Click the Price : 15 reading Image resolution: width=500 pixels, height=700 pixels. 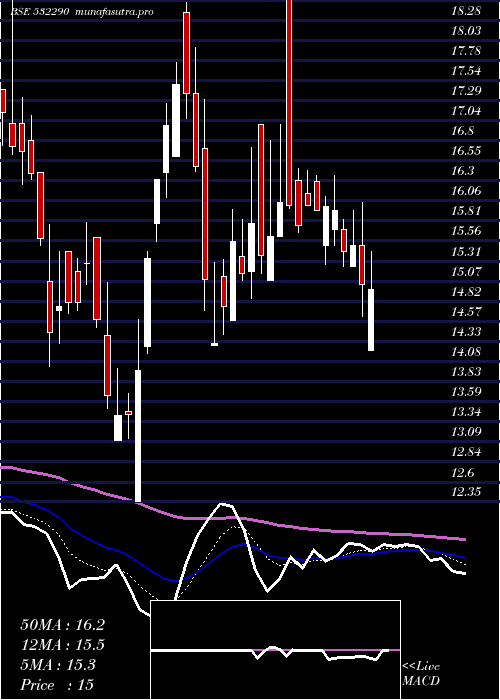[x=57, y=684]
